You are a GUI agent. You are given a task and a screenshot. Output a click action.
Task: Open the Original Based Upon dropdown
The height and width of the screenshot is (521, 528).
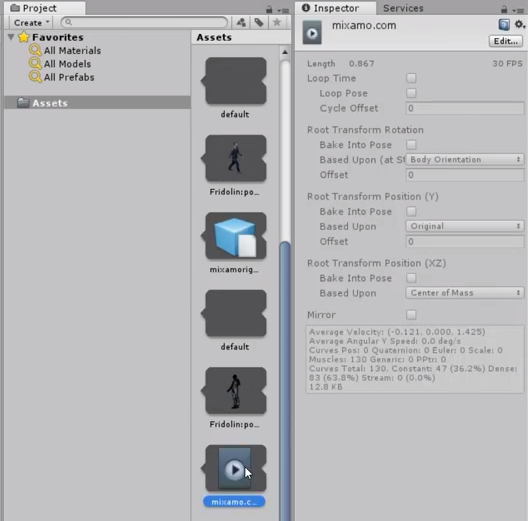(465, 226)
